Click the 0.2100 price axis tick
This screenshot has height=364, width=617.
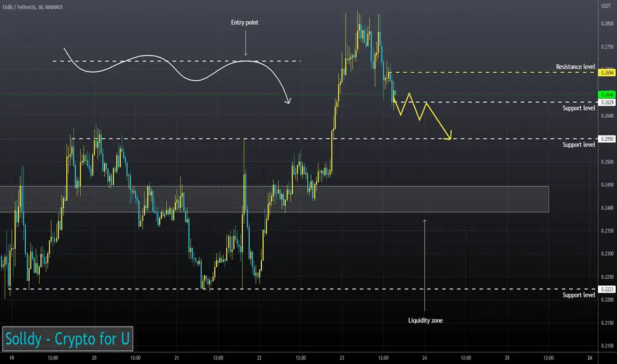[607, 346]
